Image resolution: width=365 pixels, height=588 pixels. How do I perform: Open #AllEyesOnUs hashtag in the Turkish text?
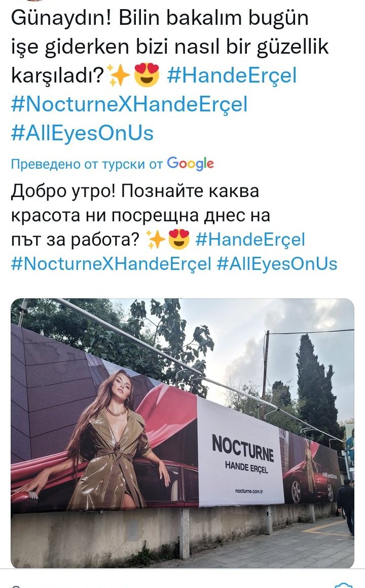tap(82, 133)
